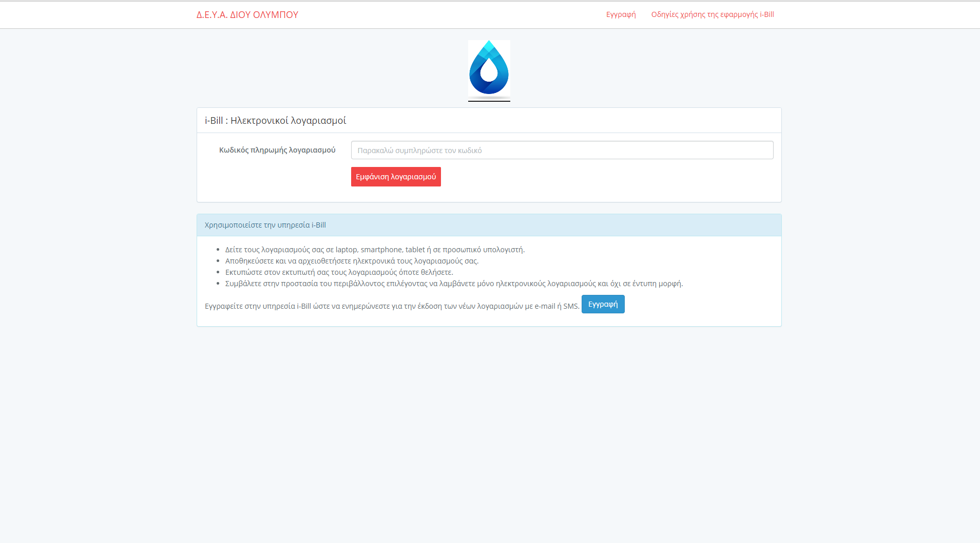Image resolution: width=980 pixels, height=543 pixels.
Task: Click the bullet starting with Συμβάλετε
Action: tap(454, 284)
